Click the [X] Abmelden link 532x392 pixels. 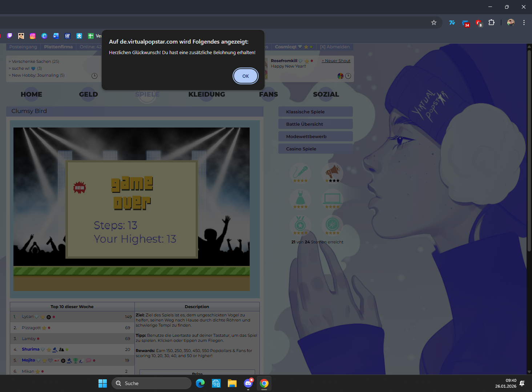click(335, 47)
